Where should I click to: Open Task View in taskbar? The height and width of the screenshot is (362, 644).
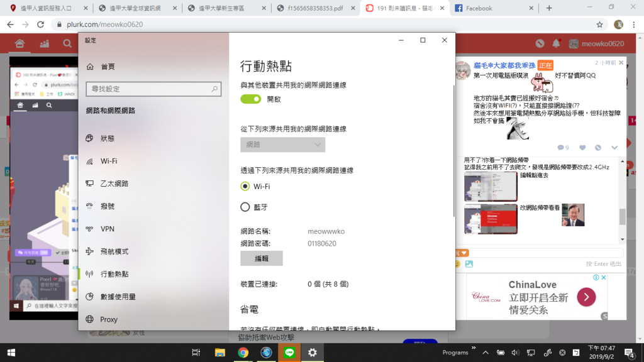(x=196, y=353)
